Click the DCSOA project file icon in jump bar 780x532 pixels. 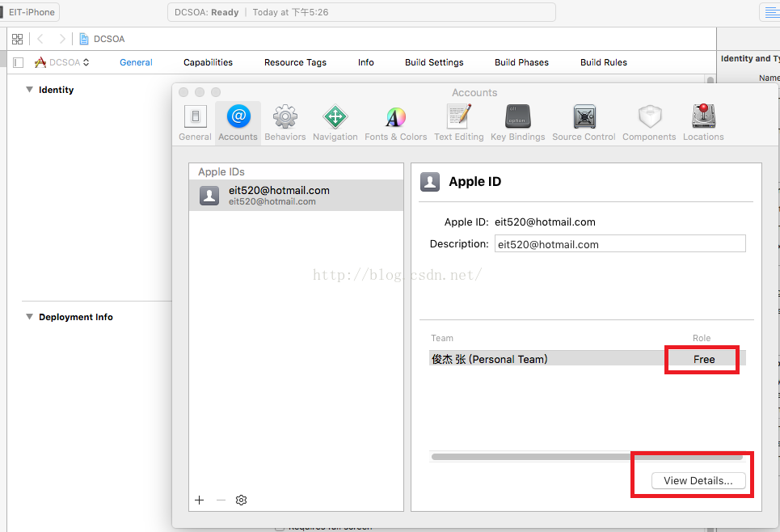(84, 39)
